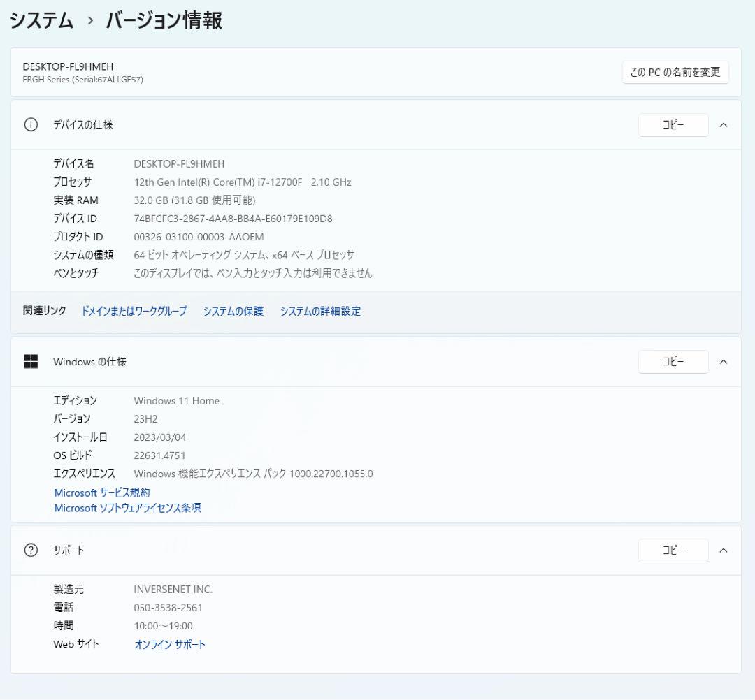
Task: Click the 製造元 row label
Action: pyautogui.click(x=69, y=590)
